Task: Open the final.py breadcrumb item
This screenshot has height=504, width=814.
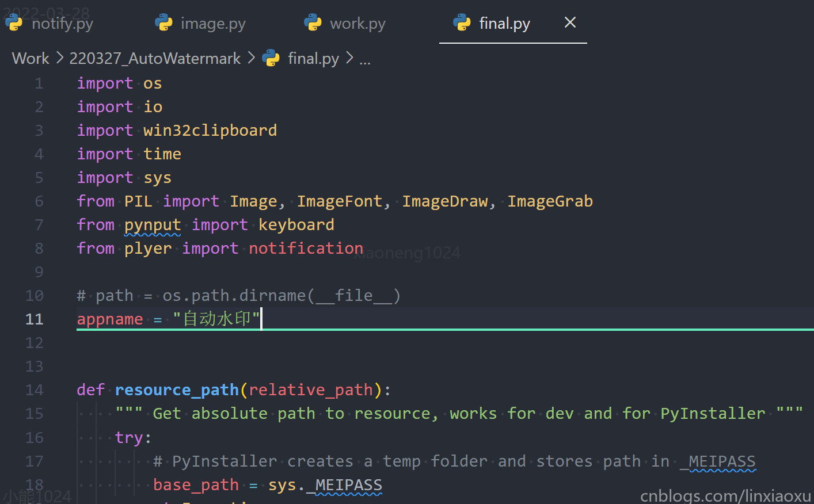Action: pyautogui.click(x=313, y=58)
